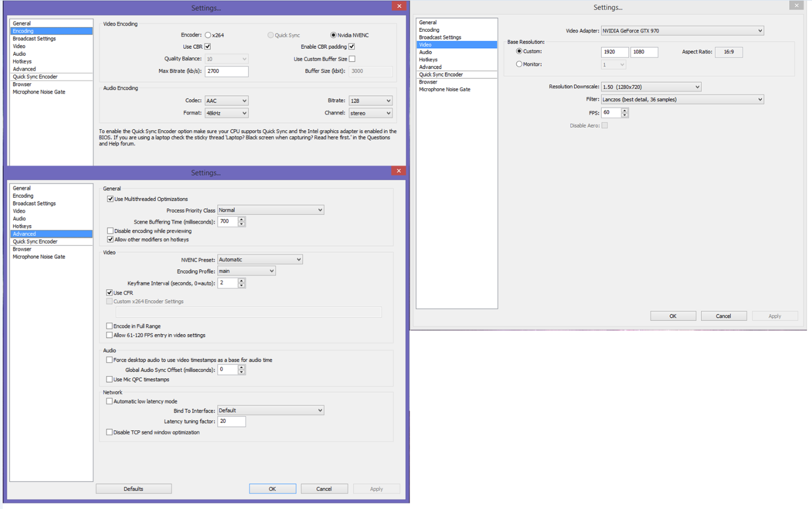
Task: Click OK in the Advanced settings window
Action: point(272,489)
